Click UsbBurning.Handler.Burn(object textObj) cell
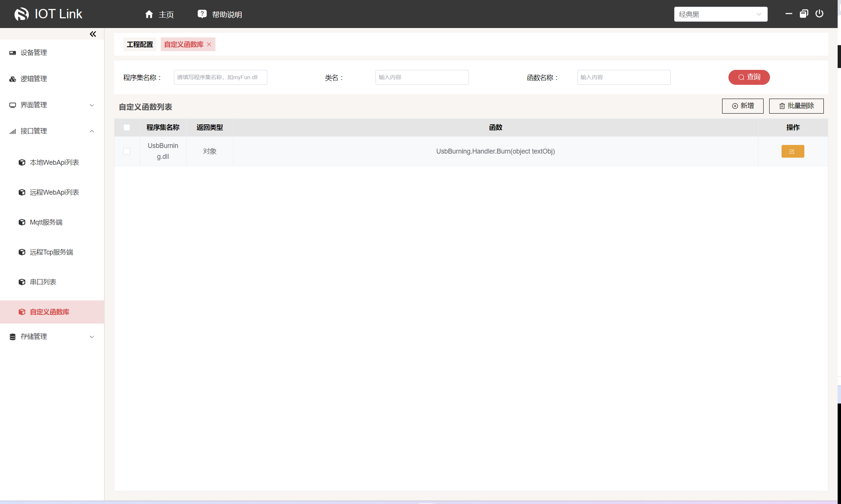841x504 pixels. (495, 151)
